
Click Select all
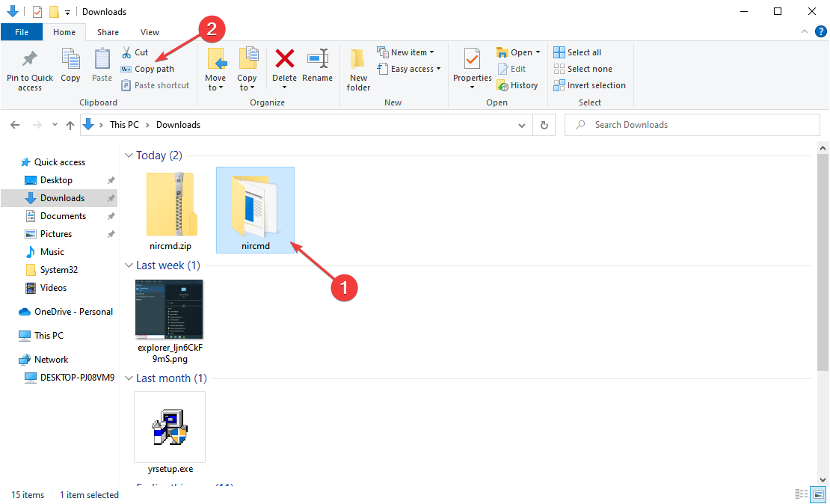point(577,52)
